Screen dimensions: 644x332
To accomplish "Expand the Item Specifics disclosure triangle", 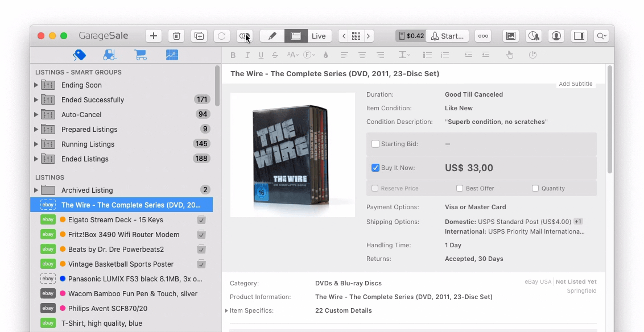I will click(226, 310).
